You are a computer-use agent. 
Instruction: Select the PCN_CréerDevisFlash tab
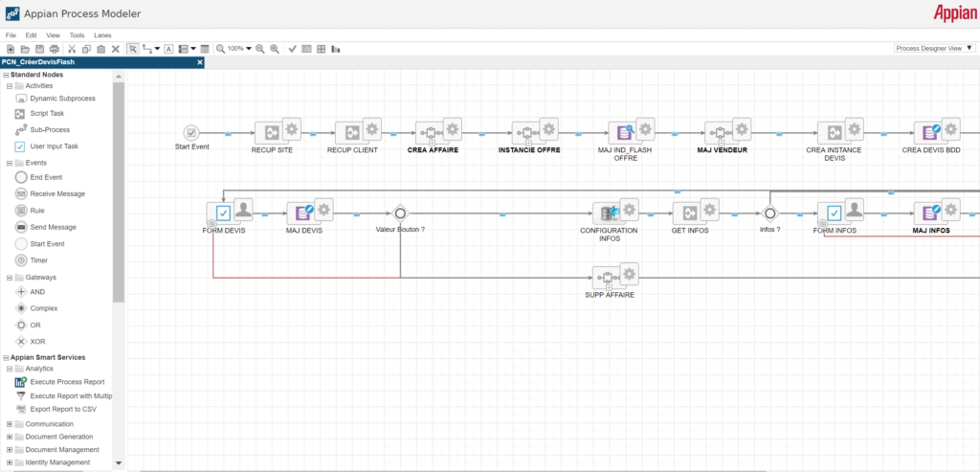[101, 62]
